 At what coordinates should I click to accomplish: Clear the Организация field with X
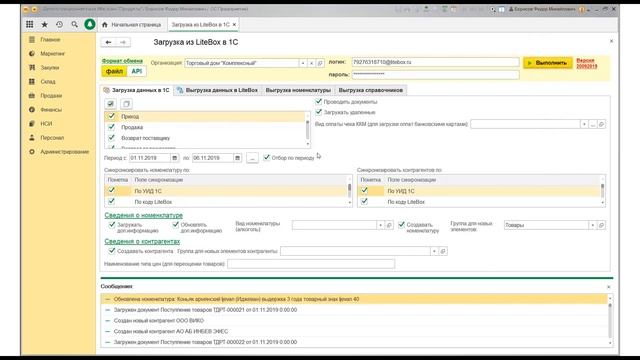pyautogui.click(x=311, y=63)
